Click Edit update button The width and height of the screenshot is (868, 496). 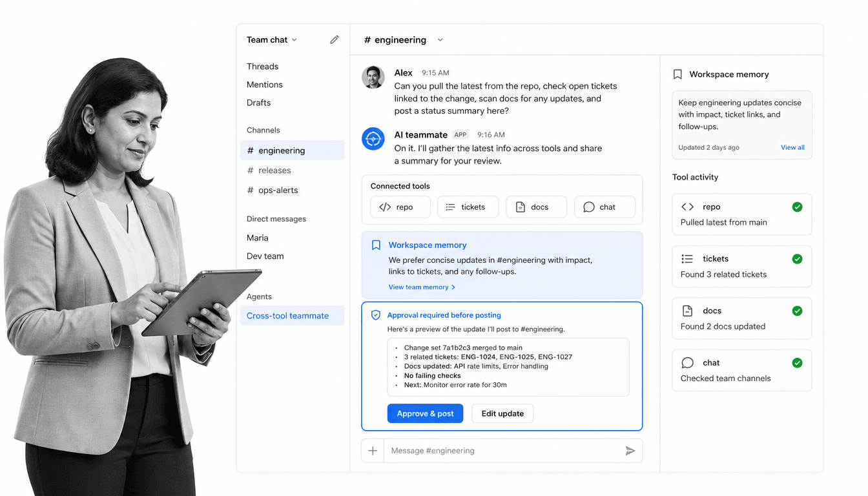[x=502, y=413]
